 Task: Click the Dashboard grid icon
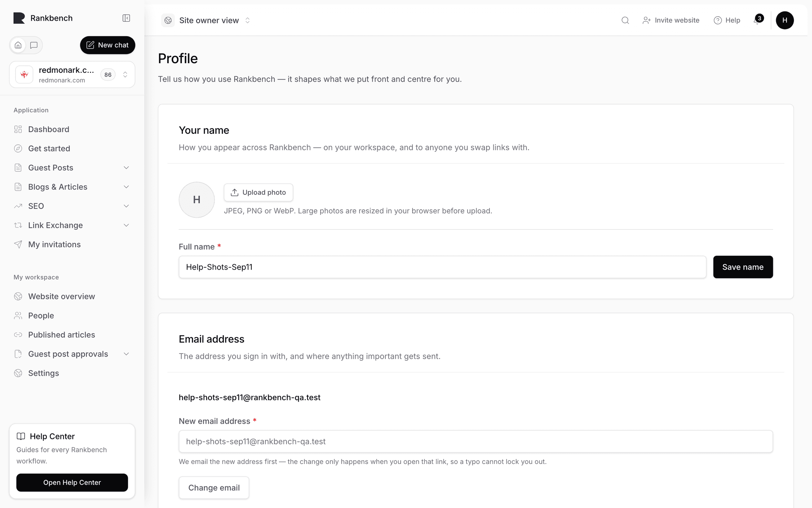[x=18, y=129]
